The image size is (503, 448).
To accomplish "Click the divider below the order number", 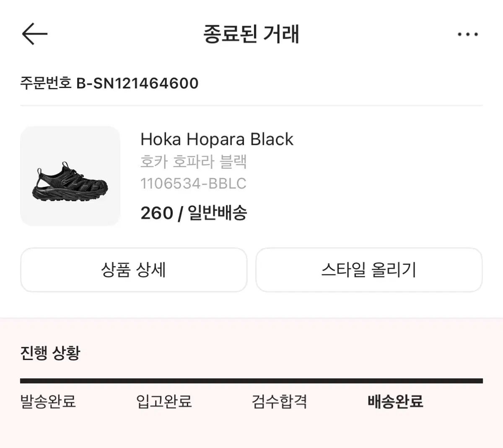I will (251, 106).
